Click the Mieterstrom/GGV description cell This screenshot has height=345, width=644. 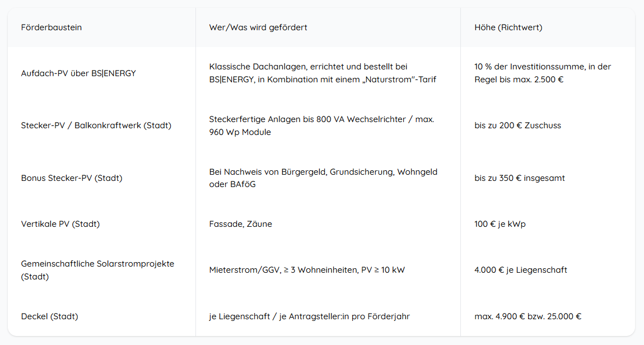coord(307,270)
